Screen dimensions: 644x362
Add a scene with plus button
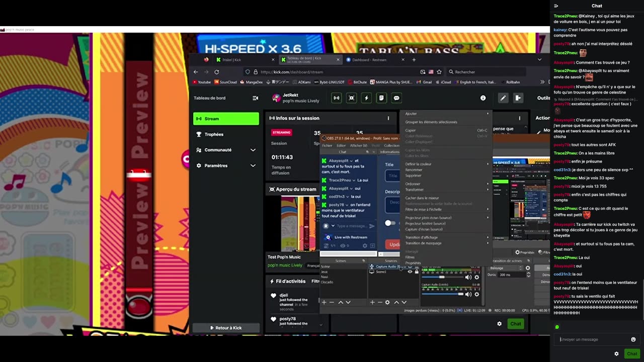(x=324, y=302)
